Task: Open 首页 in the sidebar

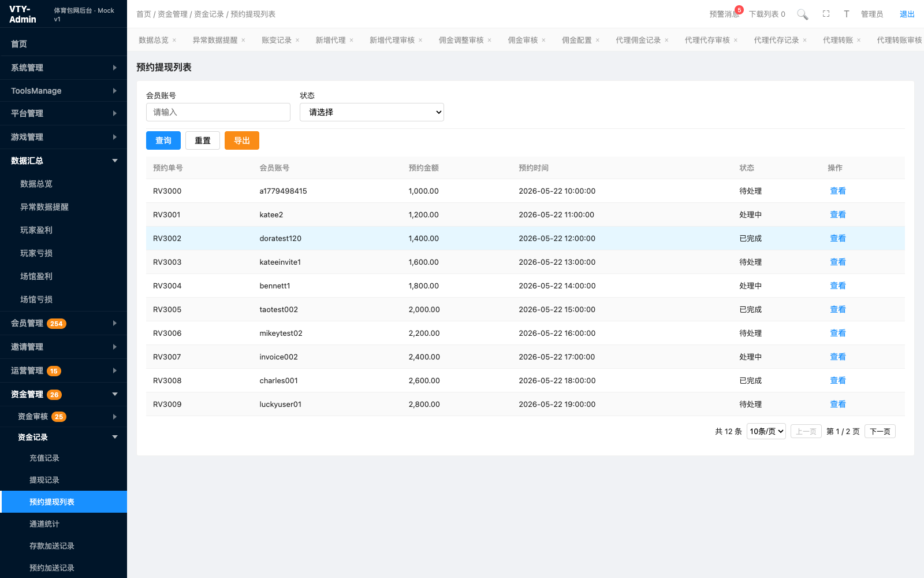Action: coord(64,44)
